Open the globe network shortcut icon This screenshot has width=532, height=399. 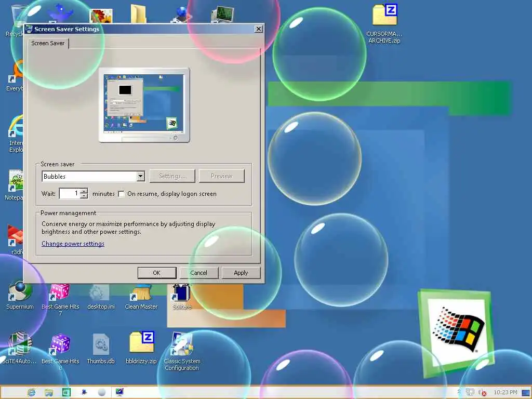pyautogui.click(x=182, y=14)
